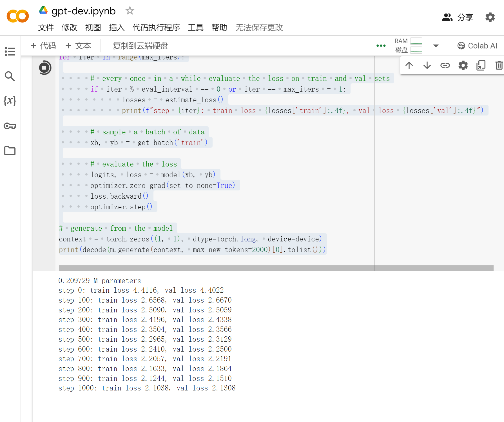Add a new text cell with 文本

78,46
